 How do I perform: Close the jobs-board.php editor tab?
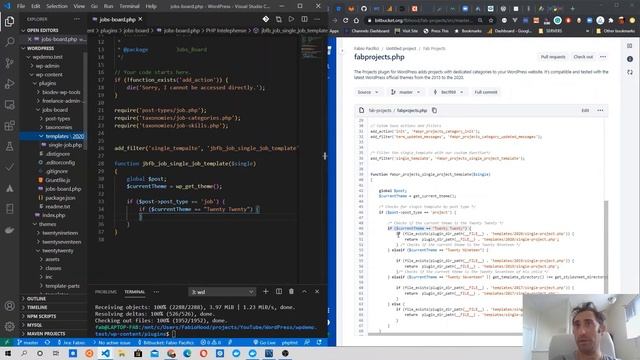pos(140,19)
